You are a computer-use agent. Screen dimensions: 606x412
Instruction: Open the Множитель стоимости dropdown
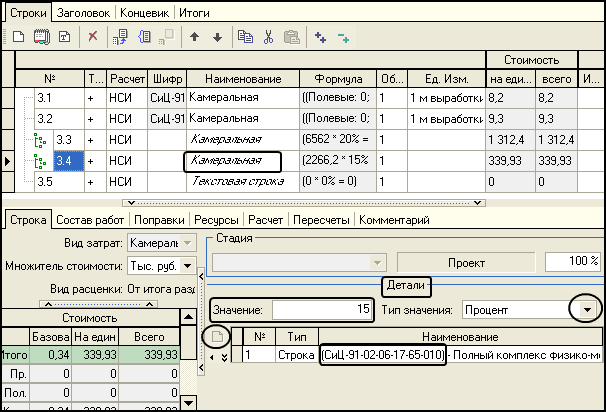[187, 267]
